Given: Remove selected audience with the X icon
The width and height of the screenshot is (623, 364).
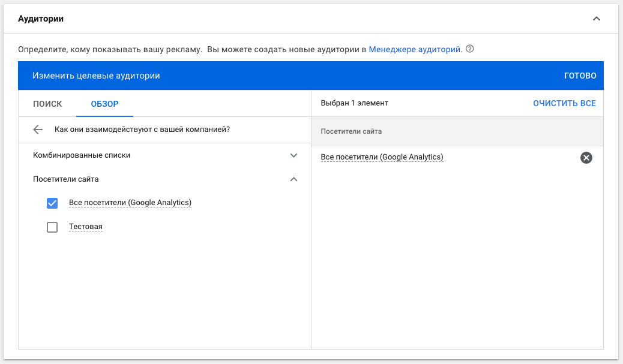Looking at the screenshot, I should click(x=586, y=158).
